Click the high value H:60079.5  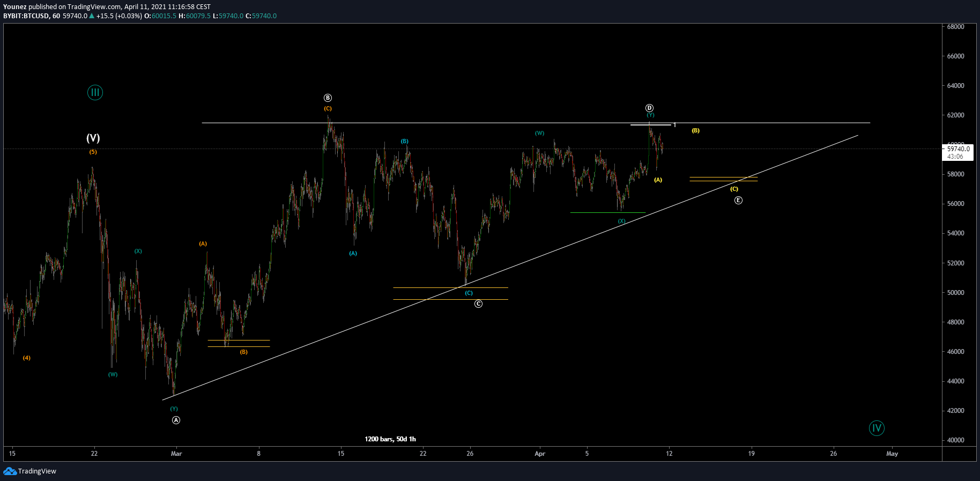point(195,16)
